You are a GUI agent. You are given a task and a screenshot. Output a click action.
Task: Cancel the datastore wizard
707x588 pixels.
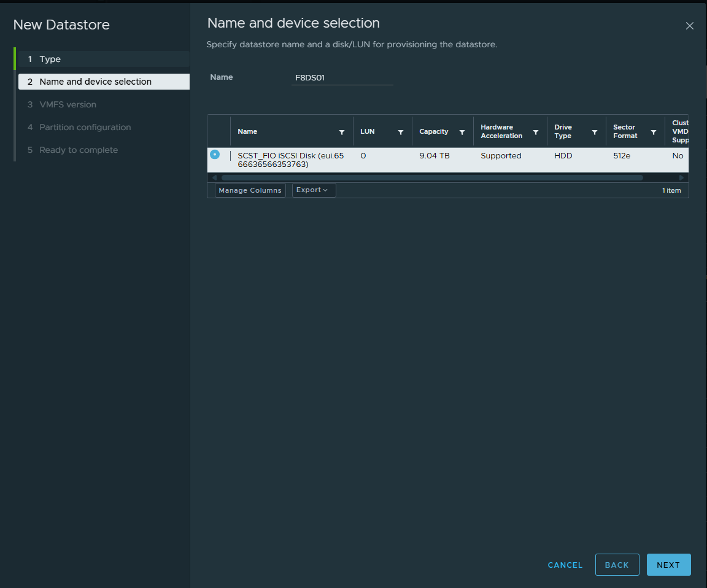[565, 565]
